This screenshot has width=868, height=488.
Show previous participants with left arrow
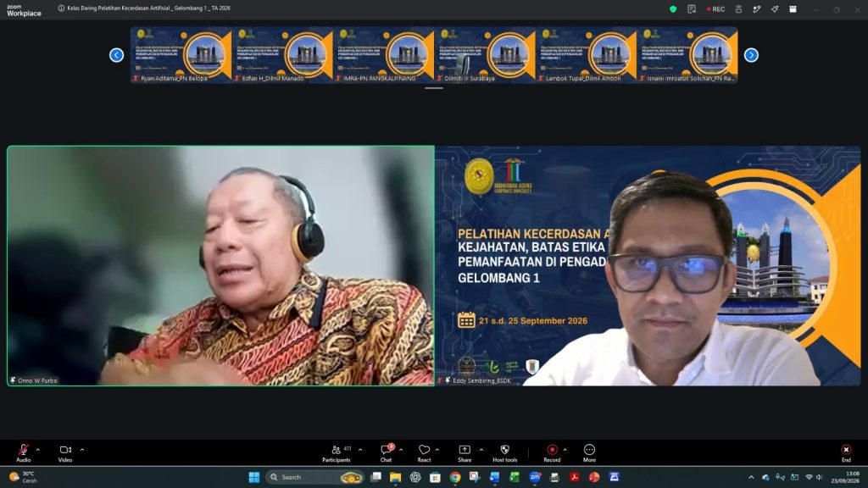click(116, 55)
